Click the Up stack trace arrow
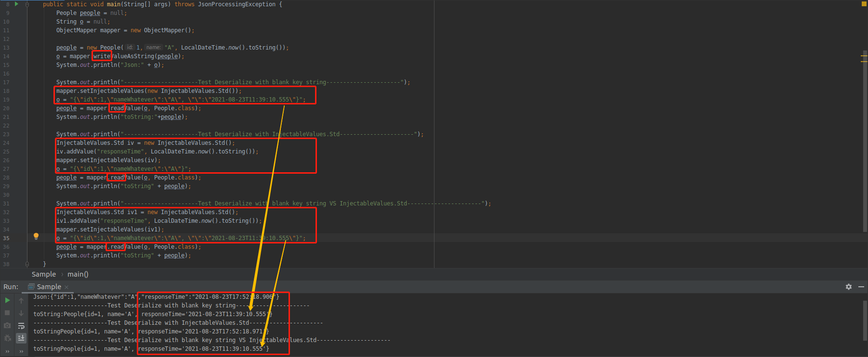Viewport: 868px width, 357px height. point(21,300)
